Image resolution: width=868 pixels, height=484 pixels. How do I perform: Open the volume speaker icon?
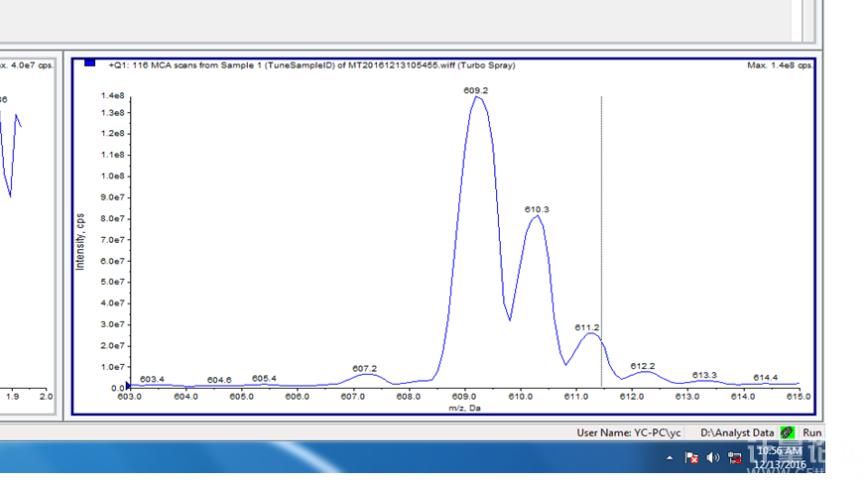pyautogui.click(x=713, y=457)
